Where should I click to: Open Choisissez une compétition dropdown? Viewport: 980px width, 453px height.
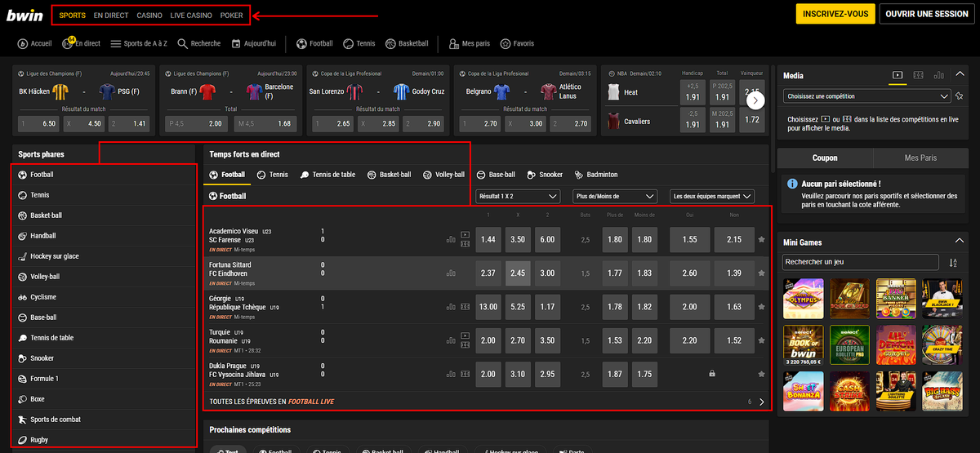[866, 96]
